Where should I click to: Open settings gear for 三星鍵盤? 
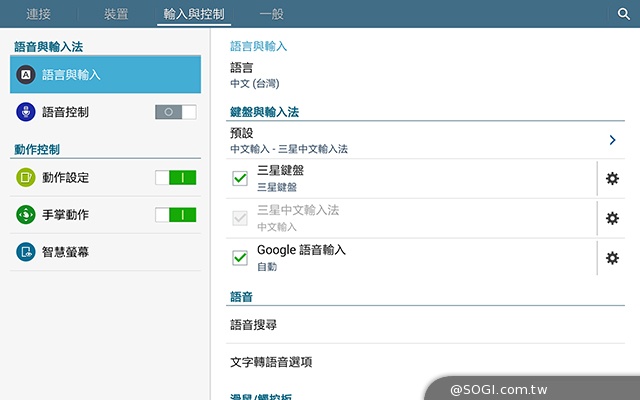point(613,179)
